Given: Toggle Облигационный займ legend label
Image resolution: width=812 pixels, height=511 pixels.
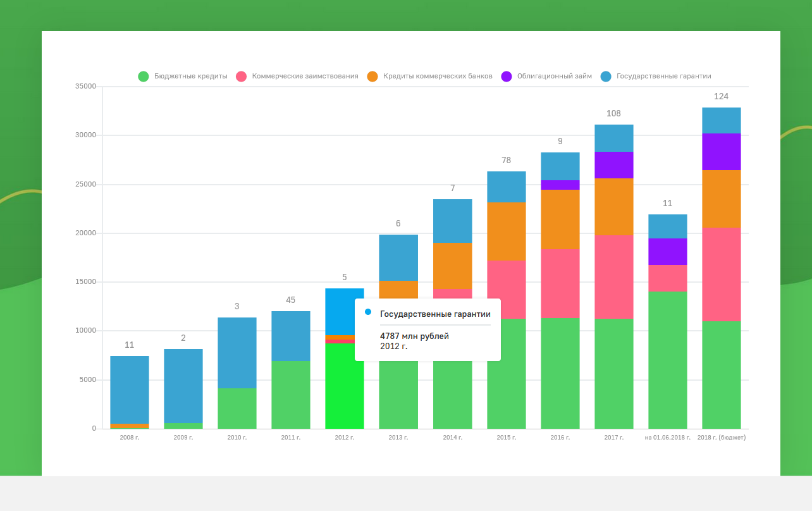Looking at the screenshot, I should point(554,76).
